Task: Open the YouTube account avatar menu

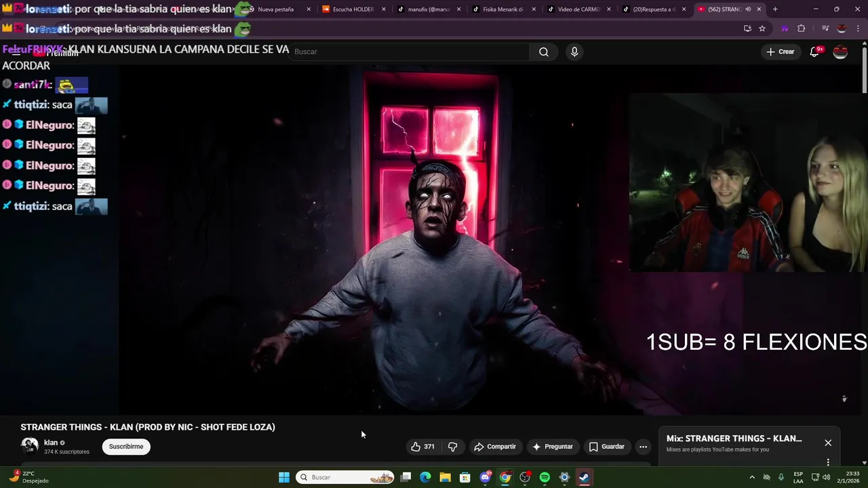Action: (840, 52)
